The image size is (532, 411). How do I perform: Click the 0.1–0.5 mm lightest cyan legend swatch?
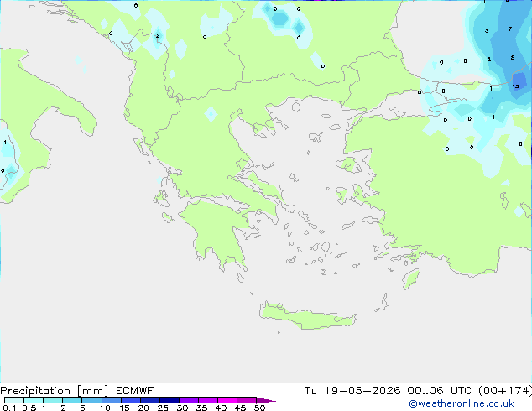(14, 400)
